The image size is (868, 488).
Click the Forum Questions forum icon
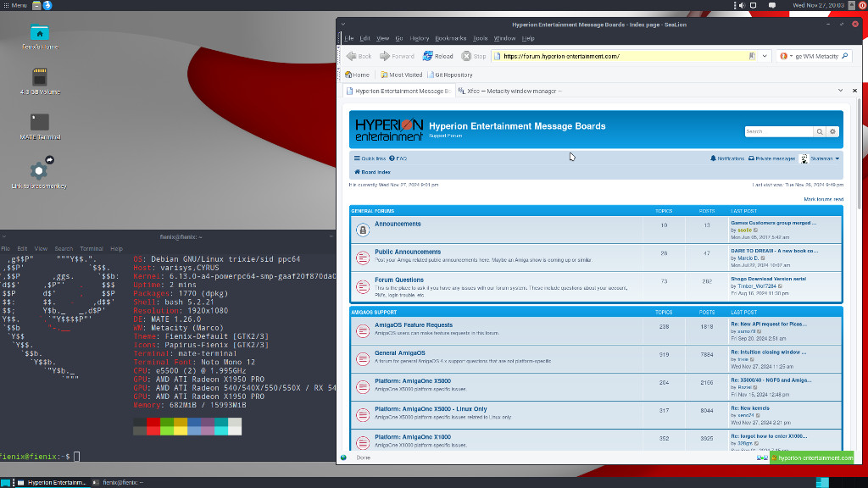click(363, 286)
